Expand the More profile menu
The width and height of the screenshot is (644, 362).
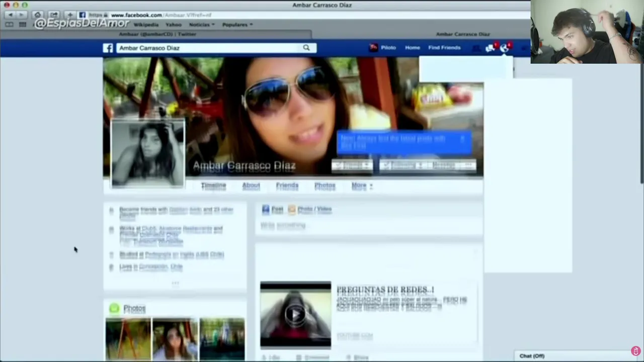(362, 186)
